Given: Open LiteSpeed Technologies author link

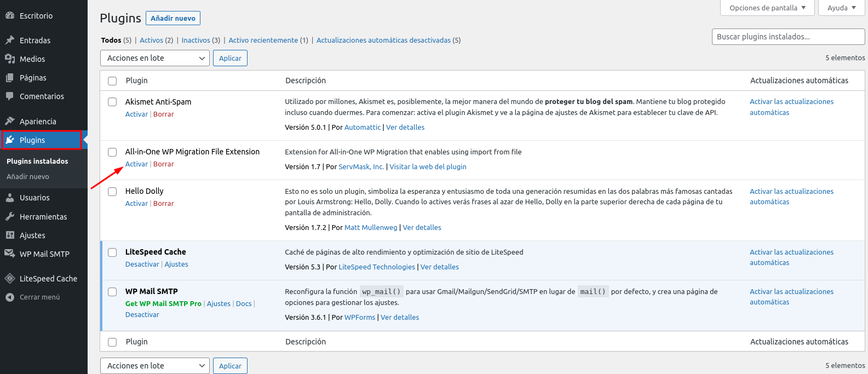Looking at the screenshot, I should 377,267.
